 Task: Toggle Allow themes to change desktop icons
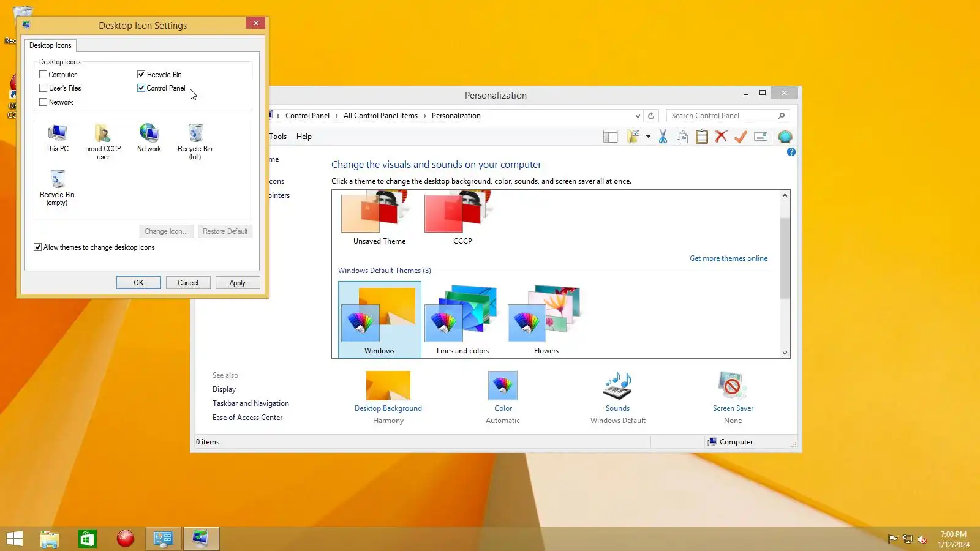(x=38, y=247)
